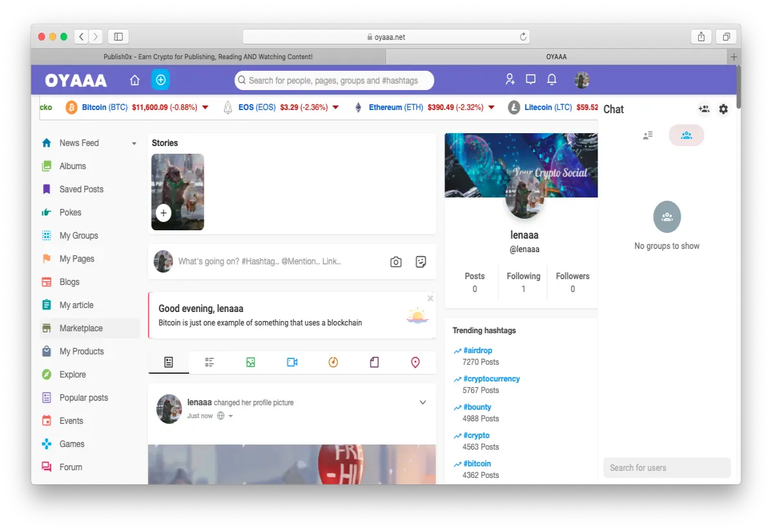
Task: Select the video feed filter tab
Action: click(x=292, y=363)
